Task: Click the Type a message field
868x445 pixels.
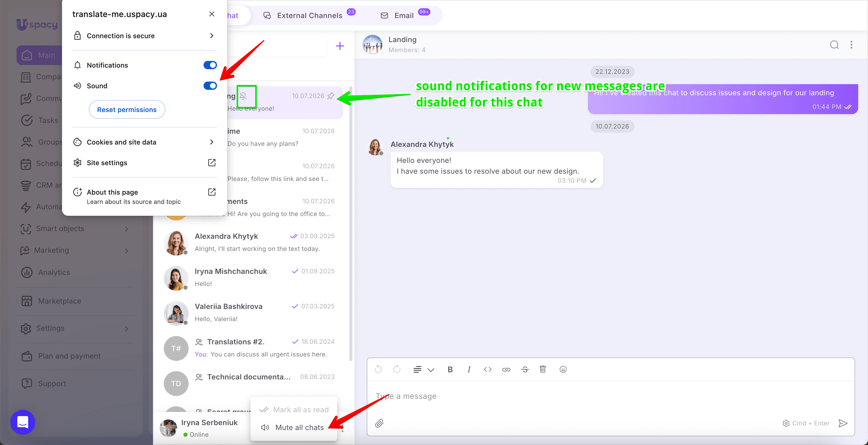Action: point(610,396)
